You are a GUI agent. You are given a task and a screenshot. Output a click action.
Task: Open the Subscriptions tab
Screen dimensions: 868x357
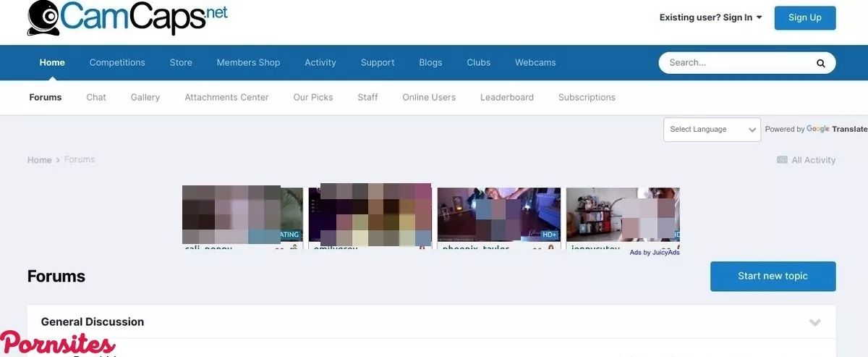tap(587, 97)
